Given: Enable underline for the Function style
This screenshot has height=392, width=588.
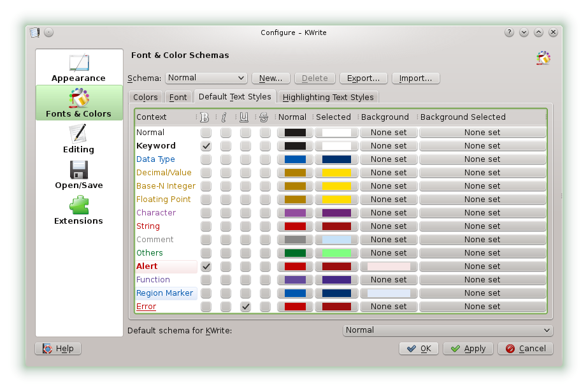Looking at the screenshot, I should coord(246,280).
